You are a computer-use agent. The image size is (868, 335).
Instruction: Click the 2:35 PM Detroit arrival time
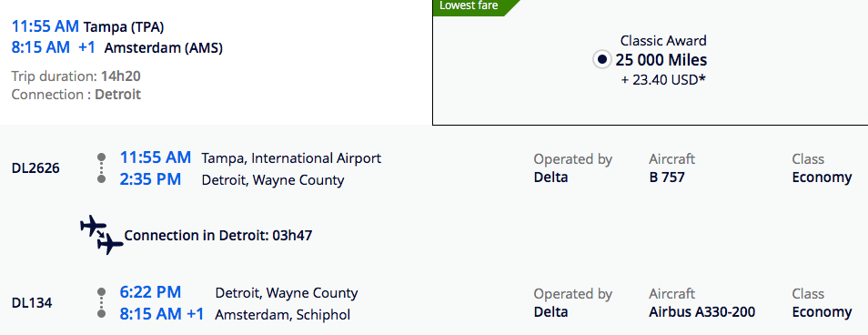click(x=150, y=179)
